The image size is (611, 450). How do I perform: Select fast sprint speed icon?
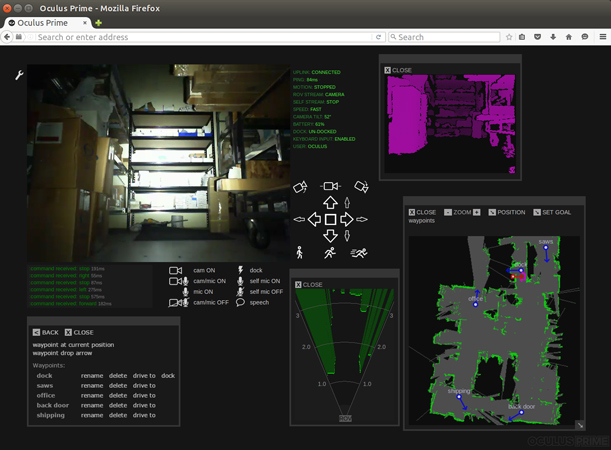[359, 253]
